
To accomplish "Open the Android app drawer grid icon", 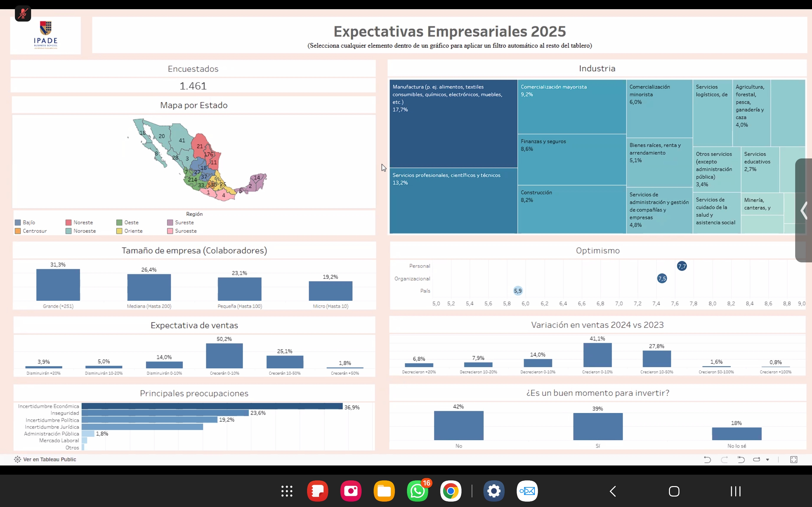I will click(x=286, y=491).
